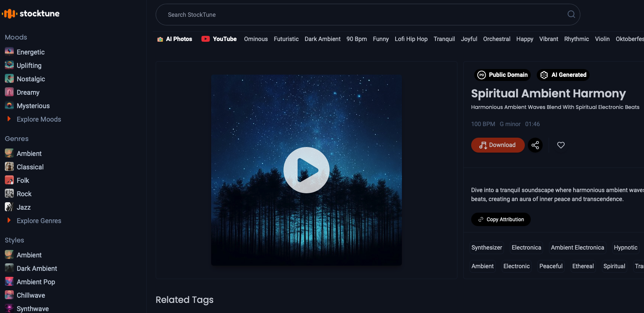
Task: Expand Explore Genres
Action: click(x=38, y=221)
